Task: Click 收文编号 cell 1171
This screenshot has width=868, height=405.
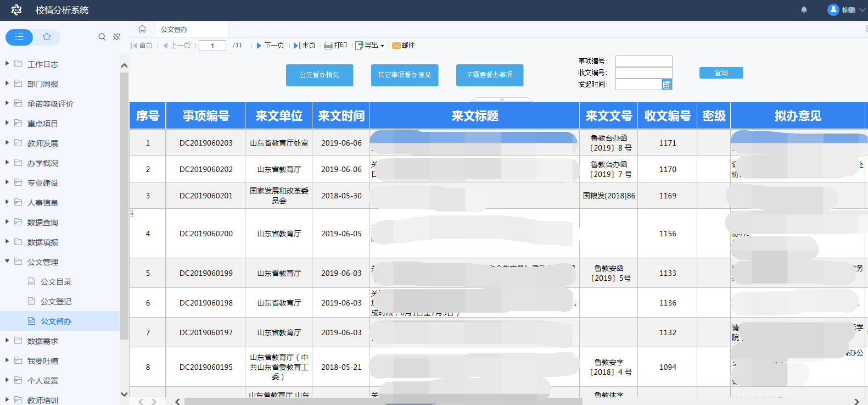Action: (x=668, y=143)
